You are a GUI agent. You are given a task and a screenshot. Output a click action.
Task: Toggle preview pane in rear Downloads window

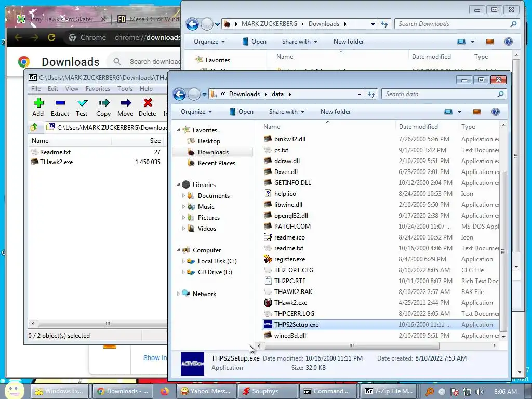[x=489, y=42]
